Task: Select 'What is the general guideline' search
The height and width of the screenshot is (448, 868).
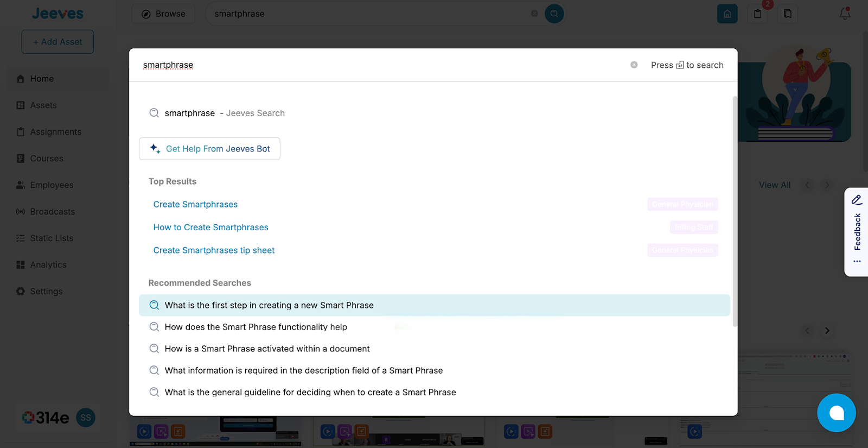Action: point(435,392)
